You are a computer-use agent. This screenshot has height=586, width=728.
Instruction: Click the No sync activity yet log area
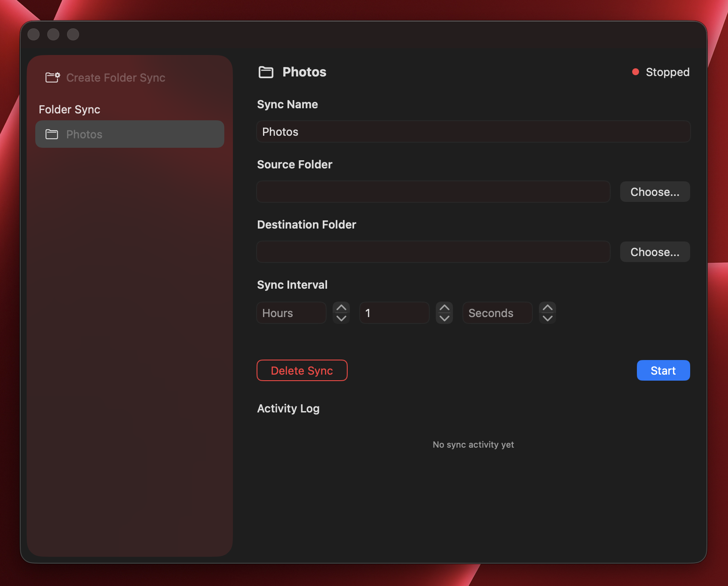473,445
